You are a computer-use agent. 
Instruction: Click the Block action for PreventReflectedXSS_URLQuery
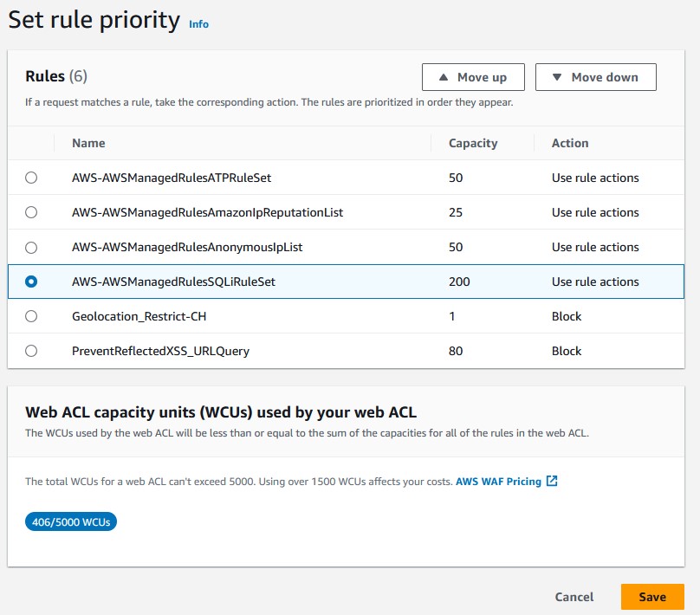point(567,351)
